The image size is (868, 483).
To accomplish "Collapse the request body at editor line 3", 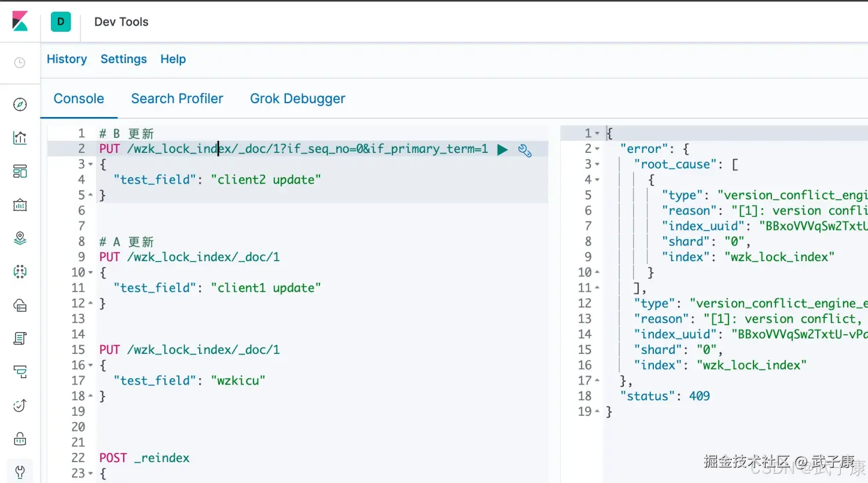I will coord(90,164).
